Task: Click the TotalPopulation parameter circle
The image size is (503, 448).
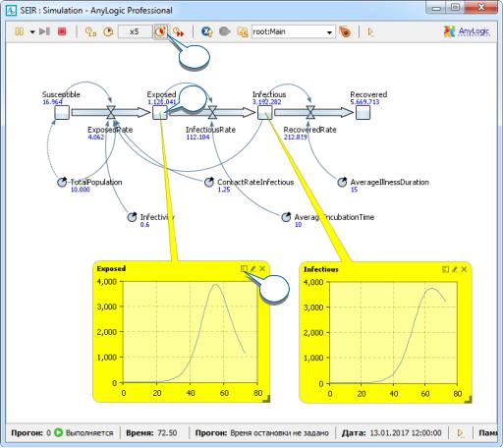Action: click(62, 182)
